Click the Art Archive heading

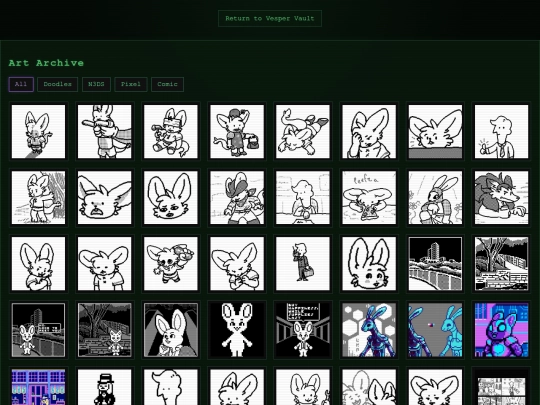tap(46, 63)
